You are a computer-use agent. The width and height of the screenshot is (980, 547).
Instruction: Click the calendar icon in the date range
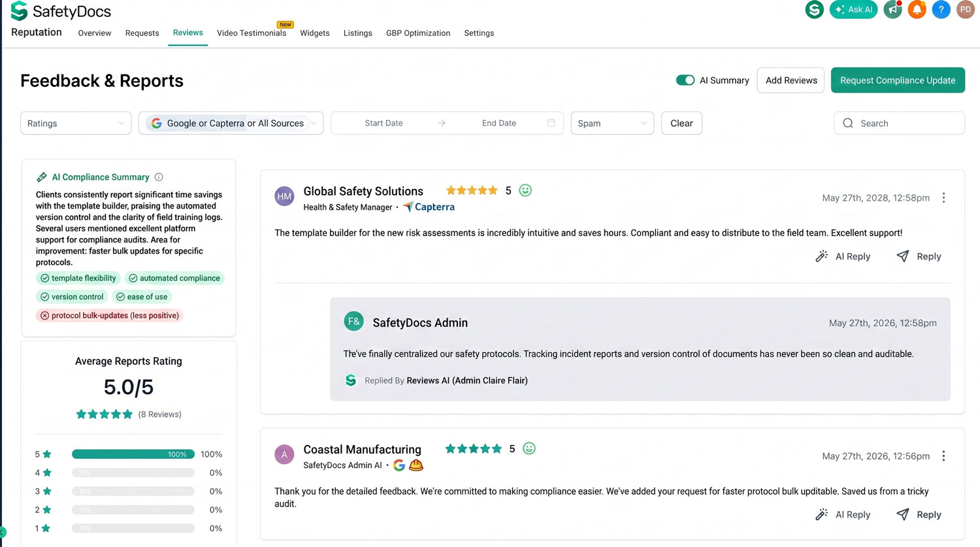point(551,123)
